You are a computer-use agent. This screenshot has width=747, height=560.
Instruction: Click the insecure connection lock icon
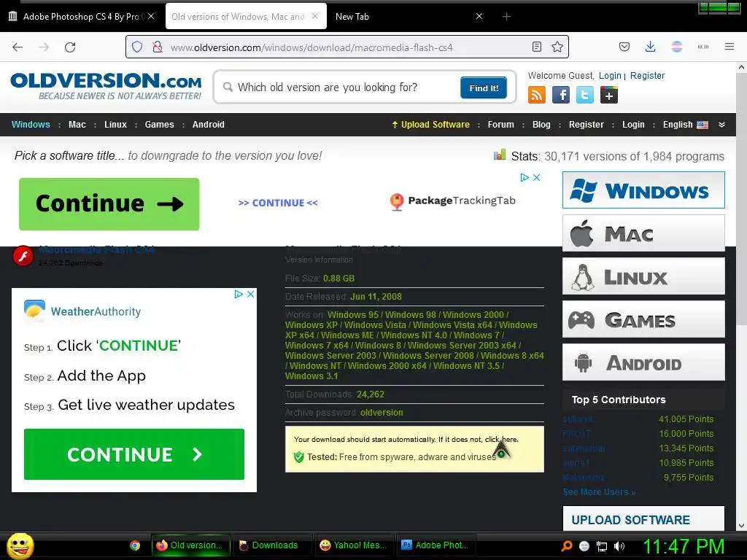coord(157,47)
